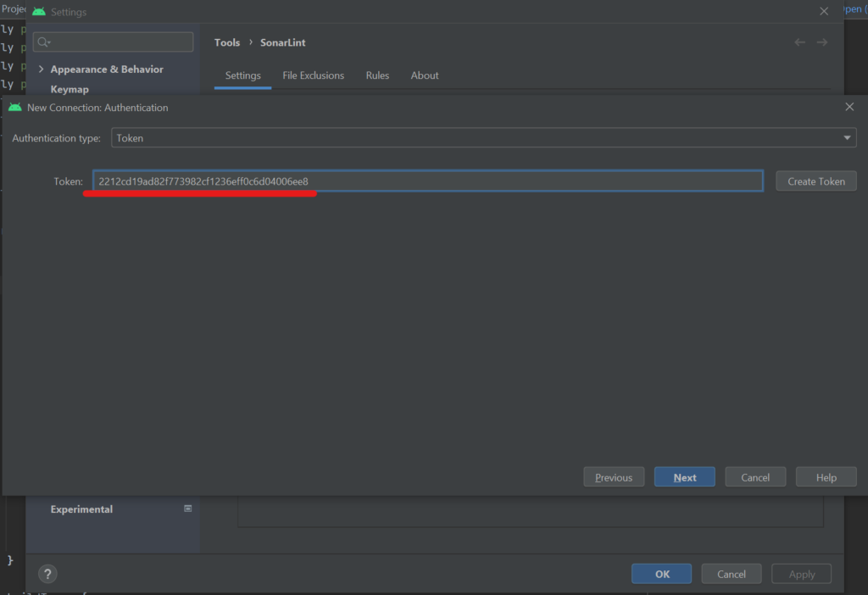The image size is (868, 595).
Task: Click the Settings search field
Action: [x=113, y=42]
